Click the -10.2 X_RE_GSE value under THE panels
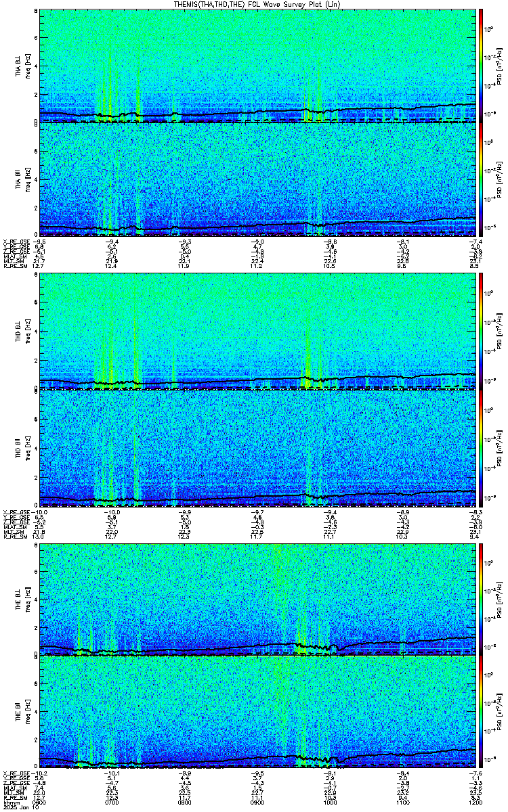This screenshot has width=508, height=812. click(40, 774)
